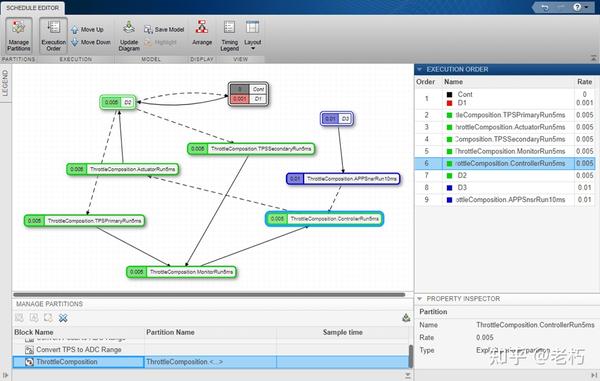
Task: Select the ThrottleComposition.MonitorRun5ms node
Action: click(x=182, y=272)
